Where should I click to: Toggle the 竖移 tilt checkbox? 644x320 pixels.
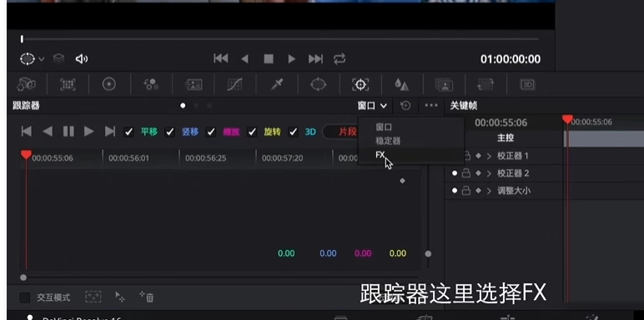169,132
